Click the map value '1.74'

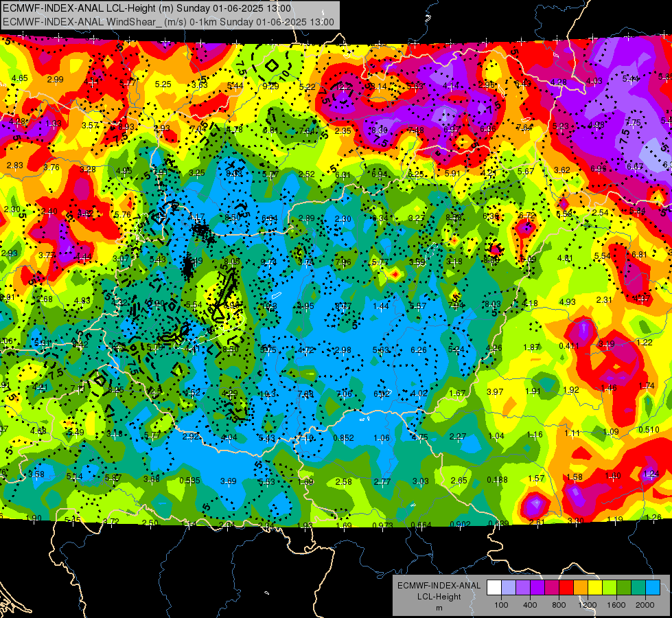tap(647, 385)
